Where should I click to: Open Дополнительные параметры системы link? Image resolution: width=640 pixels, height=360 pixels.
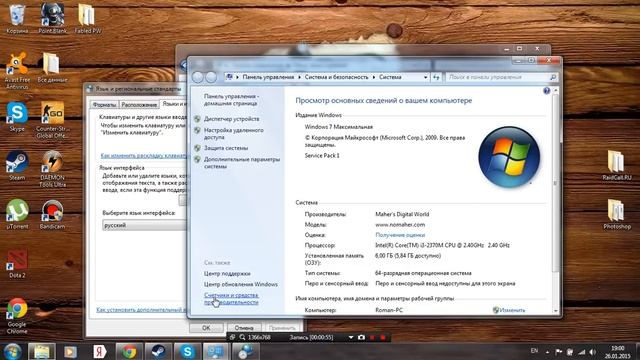pos(242,163)
